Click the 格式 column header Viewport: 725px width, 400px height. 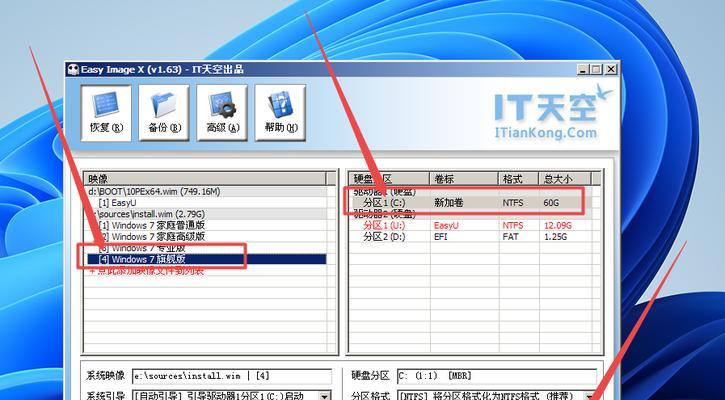[518, 178]
